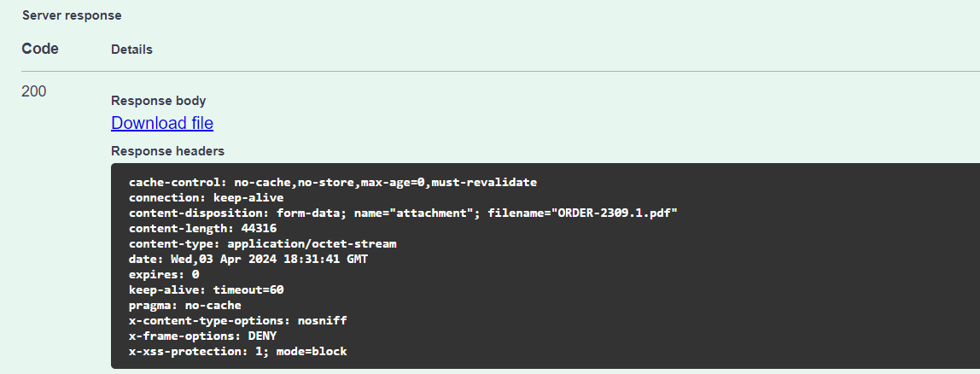Click the connection: keep-alive header line
This screenshot has width=980, height=374.
(206, 198)
